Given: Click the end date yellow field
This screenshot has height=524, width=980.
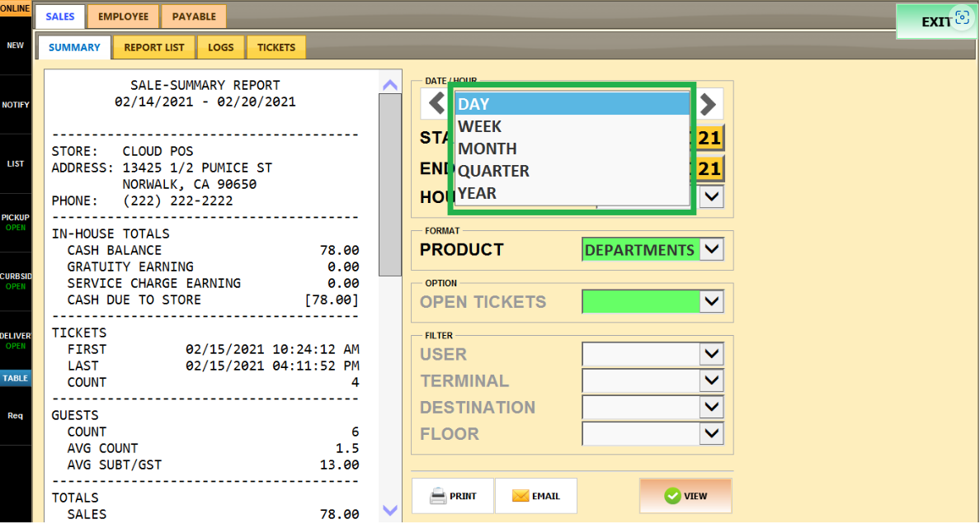Looking at the screenshot, I should pyautogui.click(x=709, y=168).
